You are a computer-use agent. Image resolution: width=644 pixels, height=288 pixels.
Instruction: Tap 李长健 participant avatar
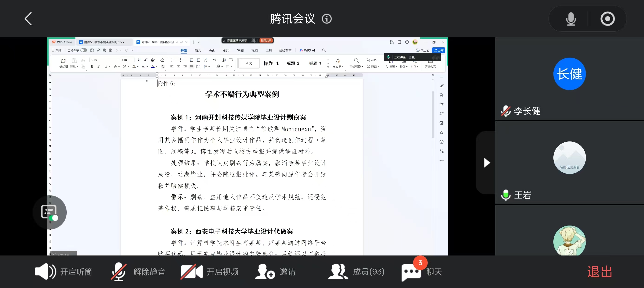(569, 74)
